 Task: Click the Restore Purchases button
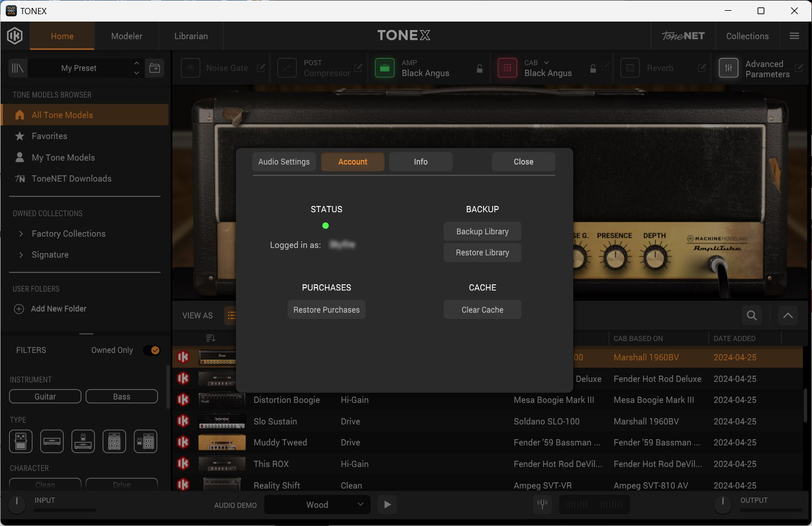coord(326,309)
